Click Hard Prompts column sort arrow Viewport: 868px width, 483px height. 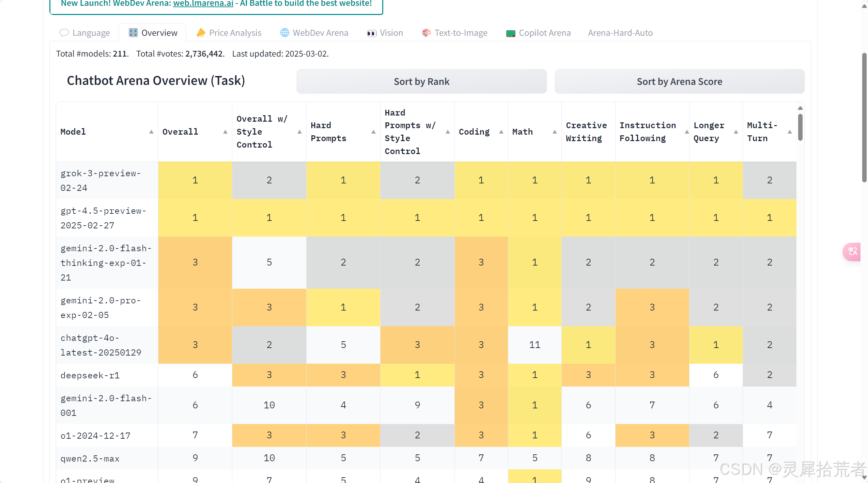coord(373,132)
